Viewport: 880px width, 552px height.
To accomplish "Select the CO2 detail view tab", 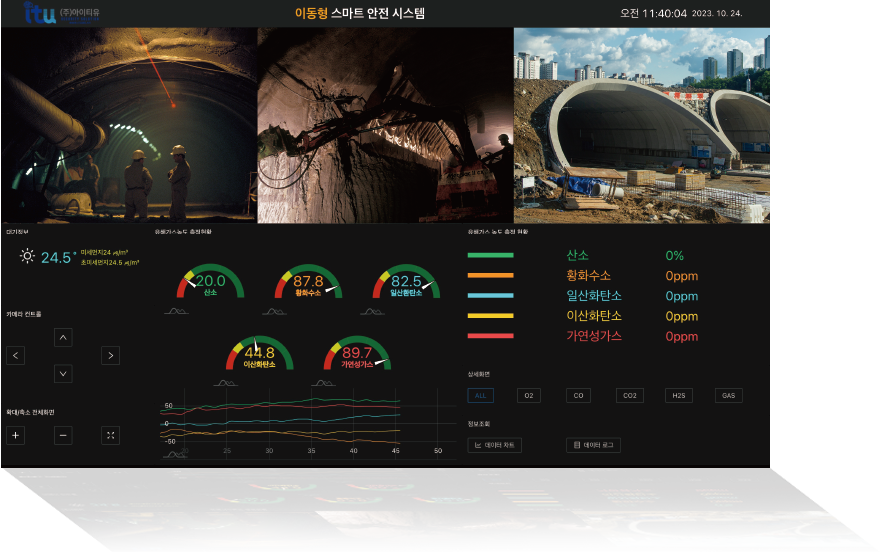I will pyautogui.click(x=630, y=395).
